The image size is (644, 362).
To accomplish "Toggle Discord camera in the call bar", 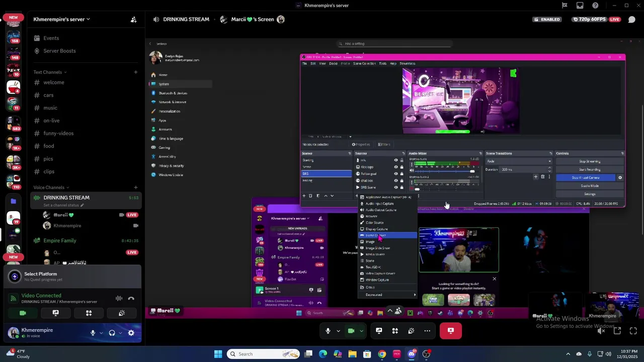I will click(x=351, y=331).
